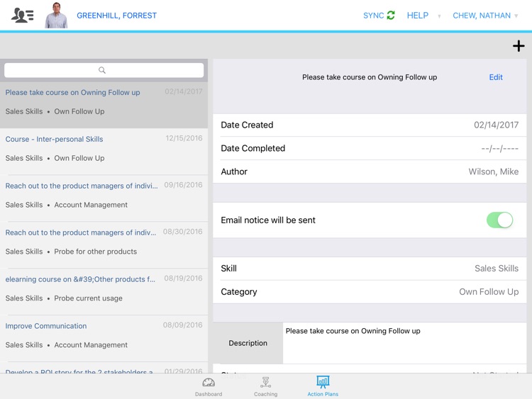
Task: Click the Author value Wilson, Mike
Action: point(493,172)
